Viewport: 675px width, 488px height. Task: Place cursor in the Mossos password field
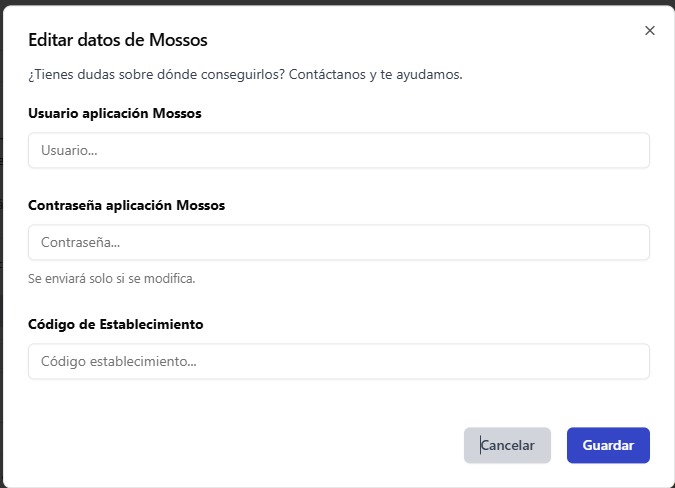tap(339, 242)
